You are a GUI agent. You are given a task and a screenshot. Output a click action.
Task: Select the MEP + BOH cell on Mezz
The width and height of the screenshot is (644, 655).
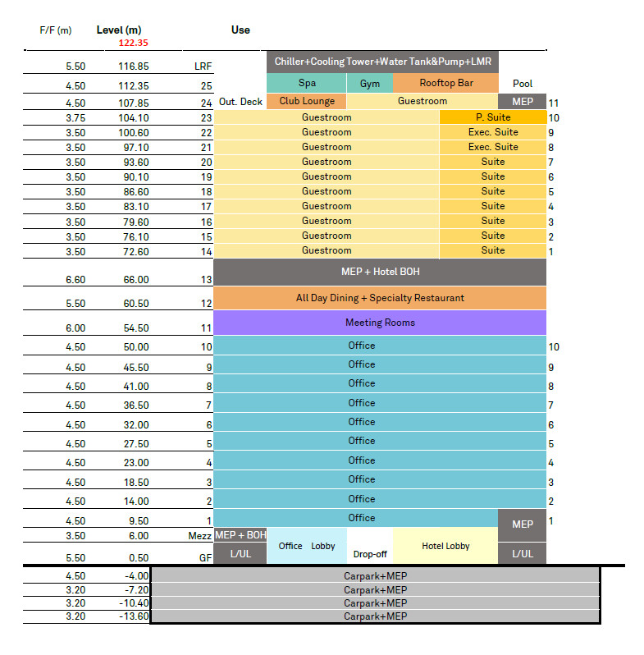(x=240, y=535)
